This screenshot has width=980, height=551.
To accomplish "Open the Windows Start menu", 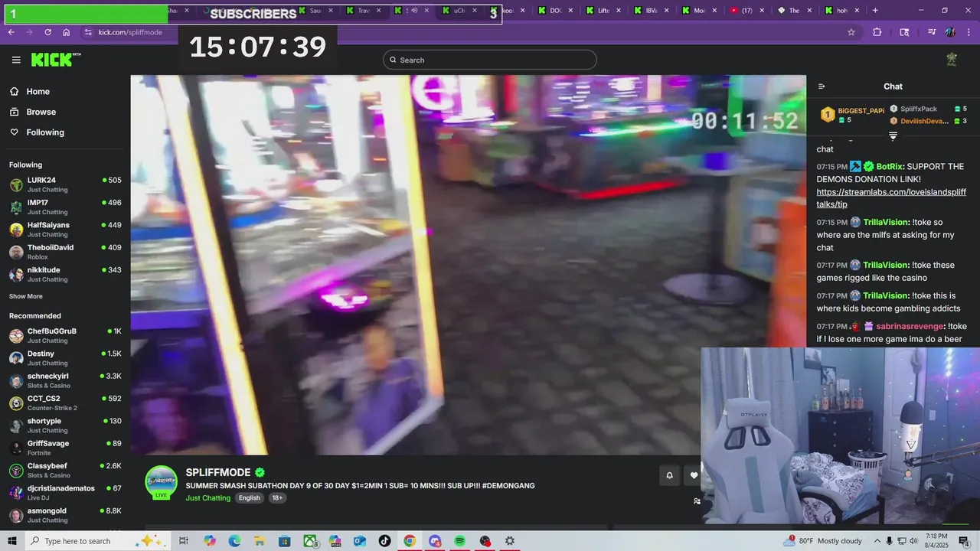I will pyautogui.click(x=12, y=541).
